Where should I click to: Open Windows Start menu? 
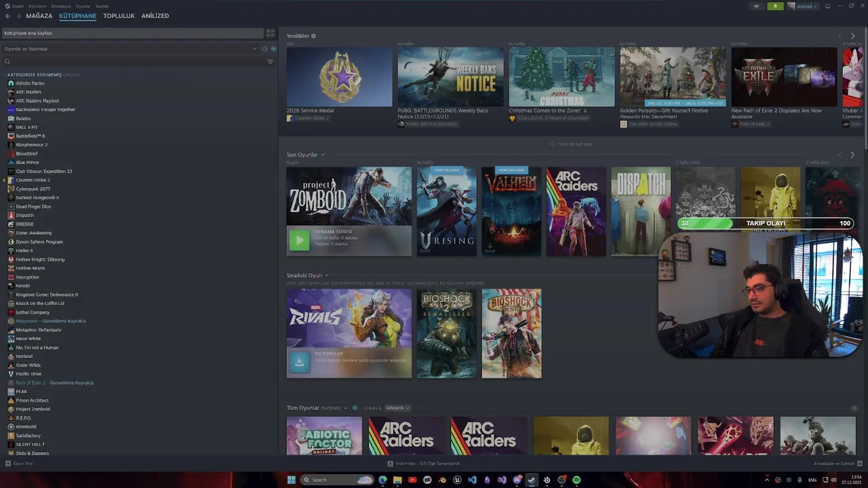coord(292,480)
